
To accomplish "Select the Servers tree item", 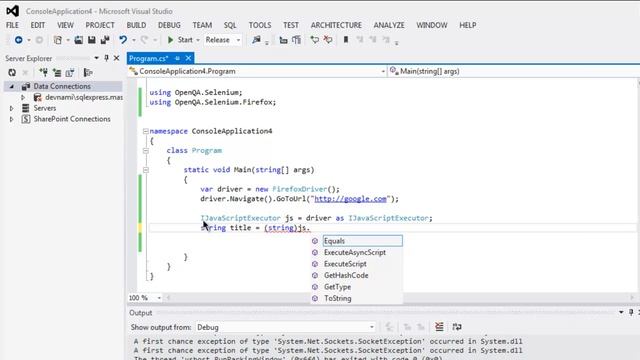I will tap(44, 108).
